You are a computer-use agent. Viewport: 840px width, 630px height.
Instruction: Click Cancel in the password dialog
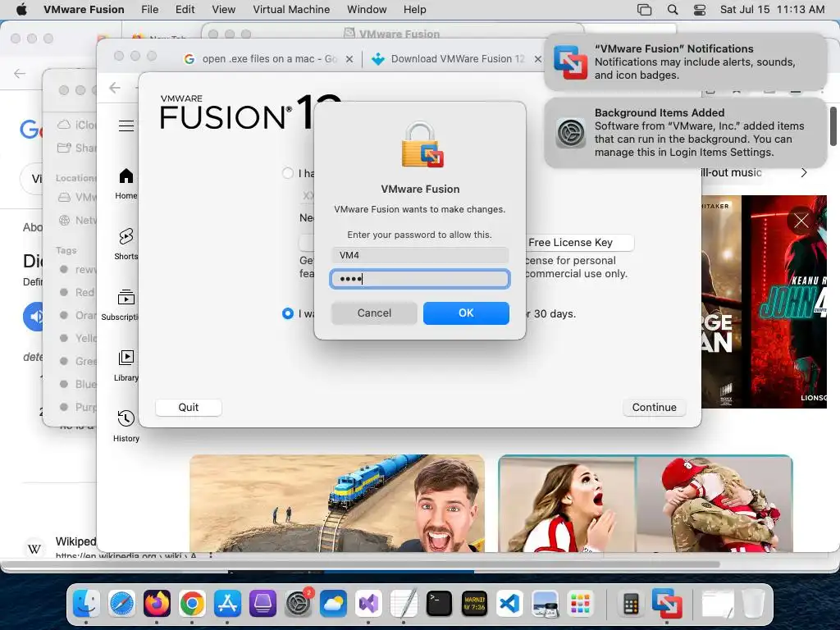tap(374, 313)
